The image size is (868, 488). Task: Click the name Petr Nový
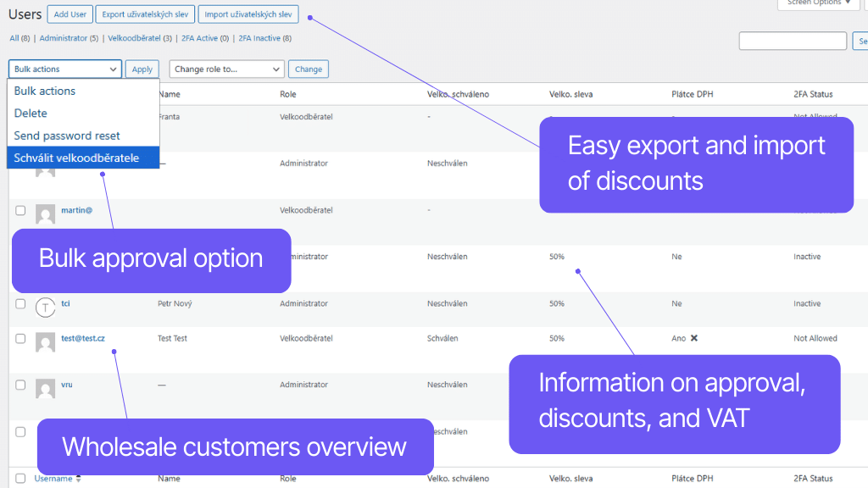(x=175, y=303)
